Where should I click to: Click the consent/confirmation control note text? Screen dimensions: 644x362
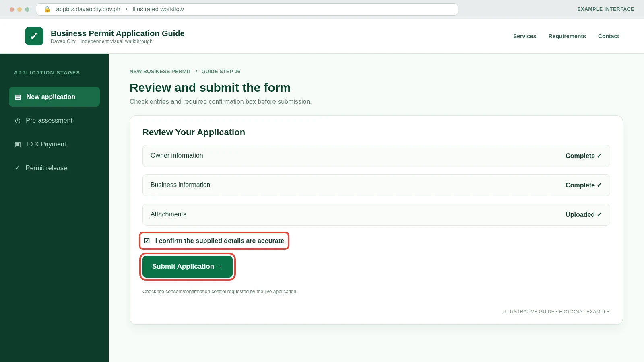[220, 292]
